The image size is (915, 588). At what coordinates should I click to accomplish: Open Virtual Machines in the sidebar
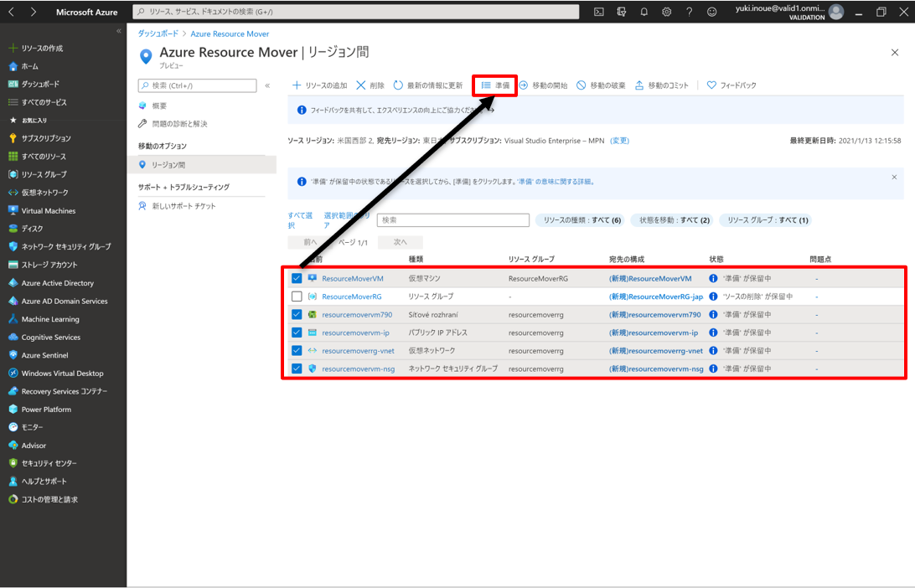tap(41, 210)
